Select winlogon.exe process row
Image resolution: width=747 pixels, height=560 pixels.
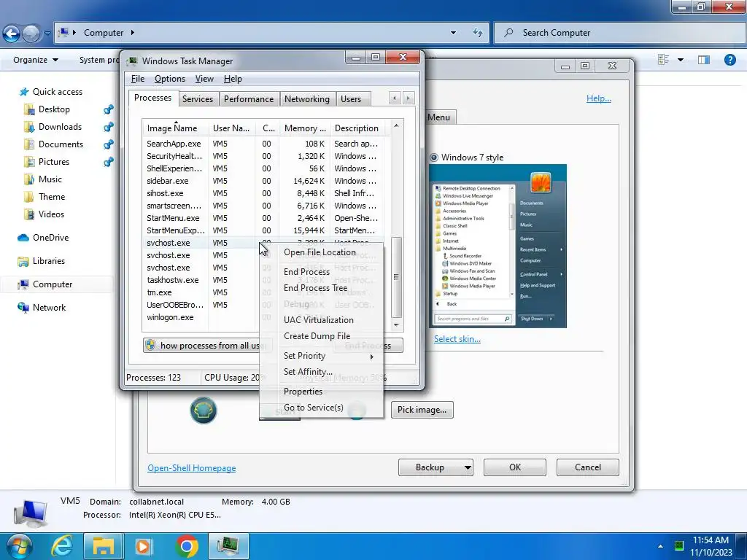200,317
